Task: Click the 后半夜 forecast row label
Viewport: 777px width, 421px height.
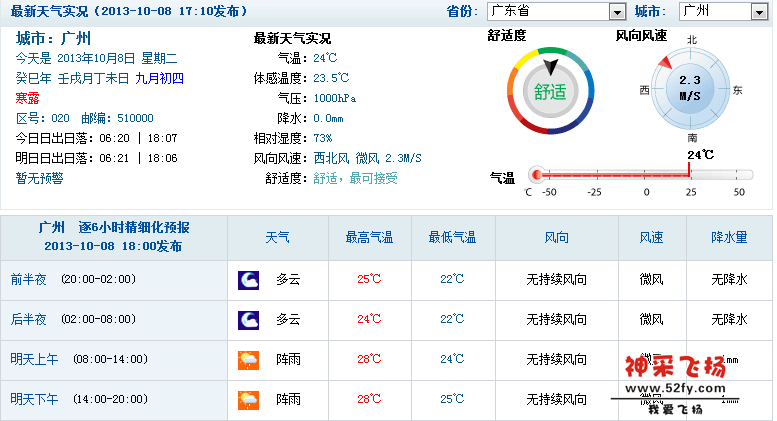Action: pyautogui.click(x=28, y=319)
